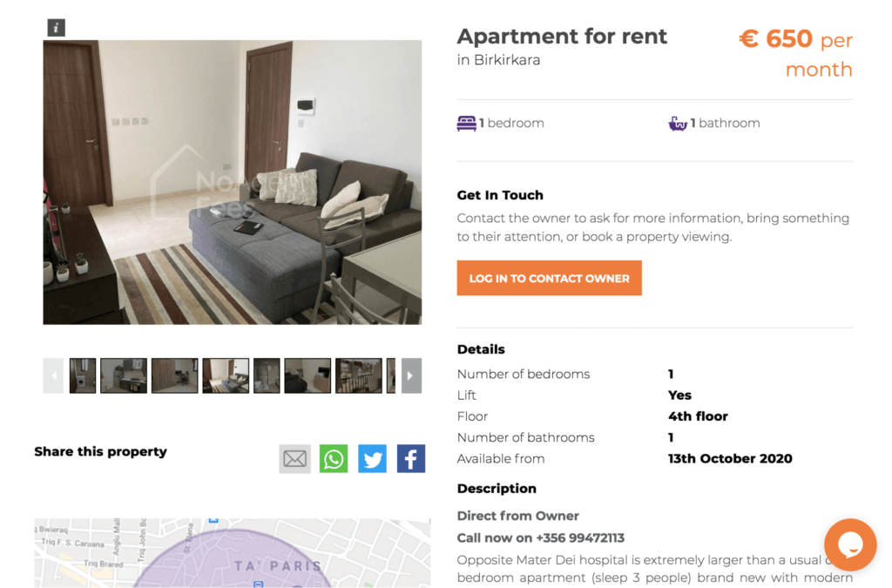Show previous thumbnails with left arrow
Viewport: 892px width, 588px height.
(x=53, y=375)
